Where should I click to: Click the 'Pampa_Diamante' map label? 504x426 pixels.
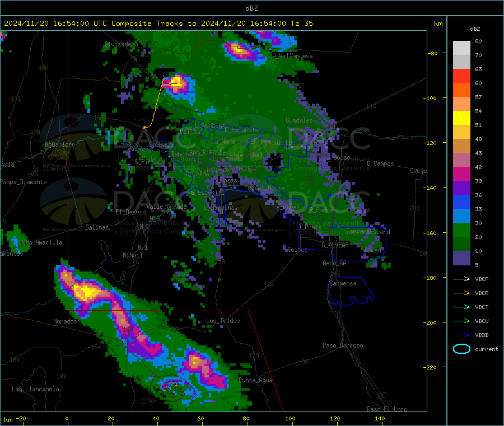pyautogui.click(x=24, y=182)
